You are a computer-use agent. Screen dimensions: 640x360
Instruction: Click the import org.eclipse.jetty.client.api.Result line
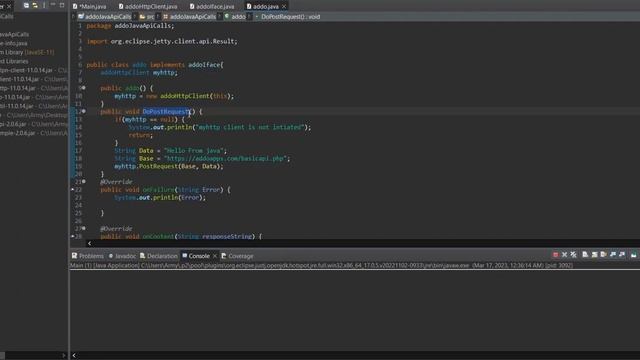coord(162,41)
